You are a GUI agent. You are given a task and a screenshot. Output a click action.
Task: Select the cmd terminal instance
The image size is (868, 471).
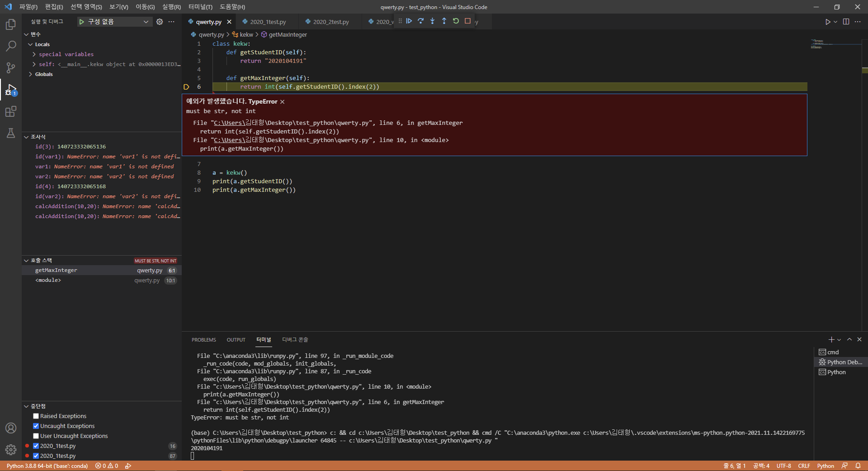point(840,352)
